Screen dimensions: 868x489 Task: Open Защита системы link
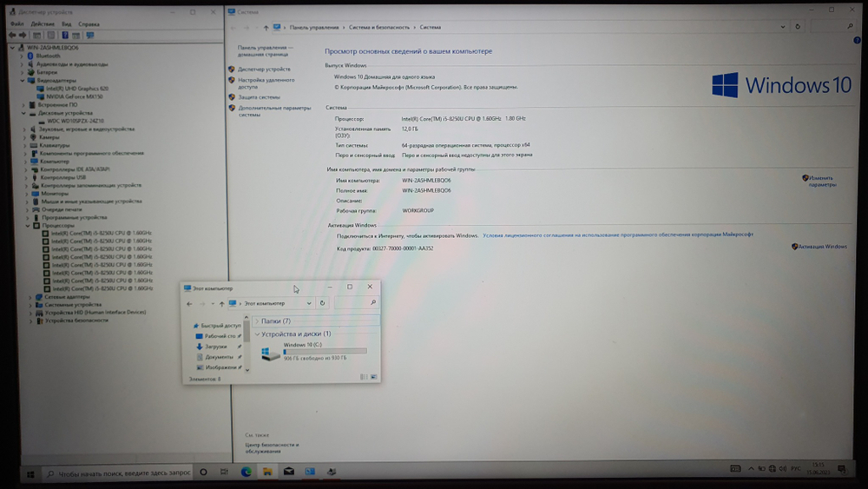pyautogui.click(x=259, y=97)
